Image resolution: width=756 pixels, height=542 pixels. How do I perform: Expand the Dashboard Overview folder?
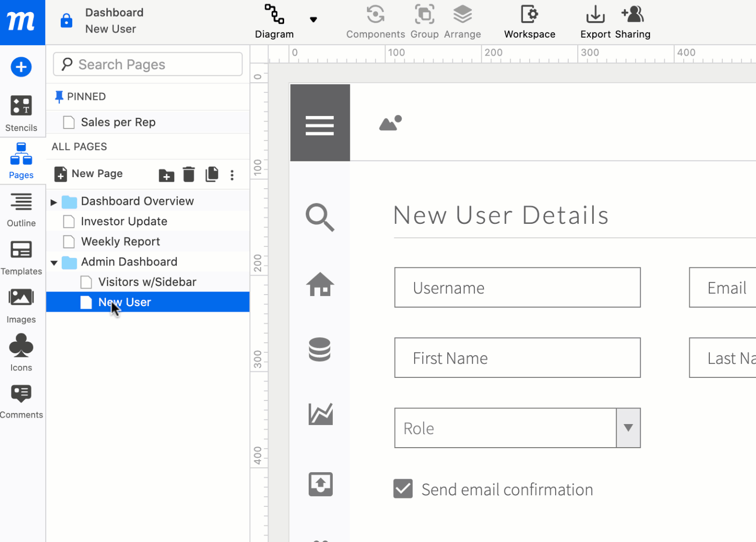coord(54,202)
